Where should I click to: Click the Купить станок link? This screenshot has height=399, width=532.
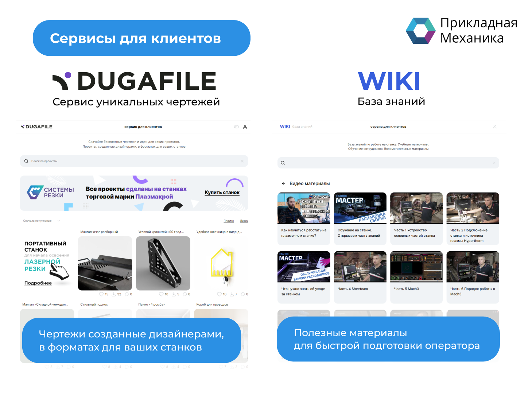(222, 193)
